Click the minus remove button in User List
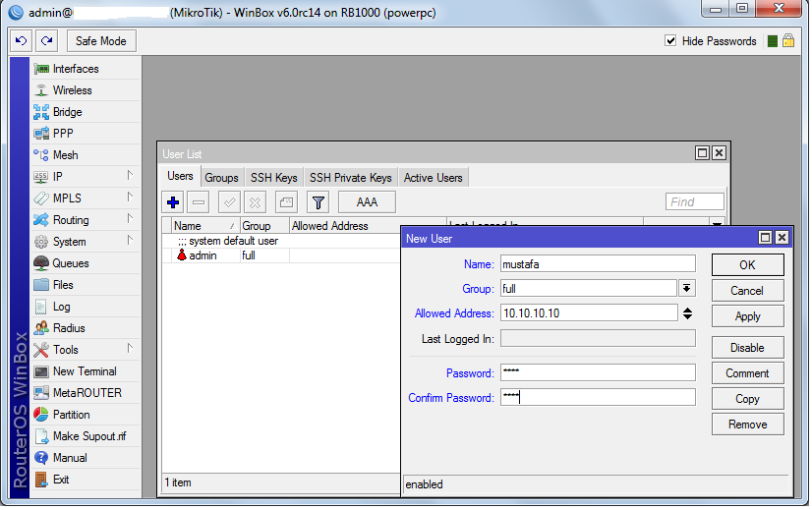This screenshot has height=510, width=812. tap(198, 201)
